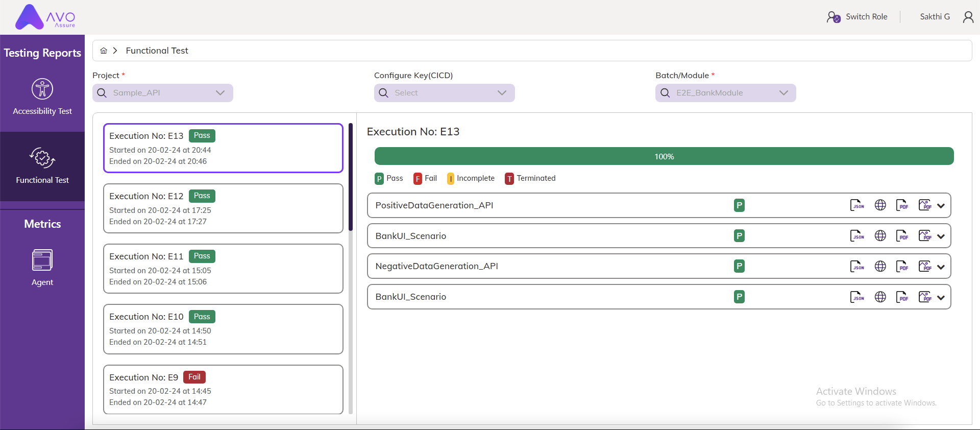This screenshot has height=430, width=980.
Task: Click 'Started on 20-02-24 at 15:05' text
Action: pos(160,271)
